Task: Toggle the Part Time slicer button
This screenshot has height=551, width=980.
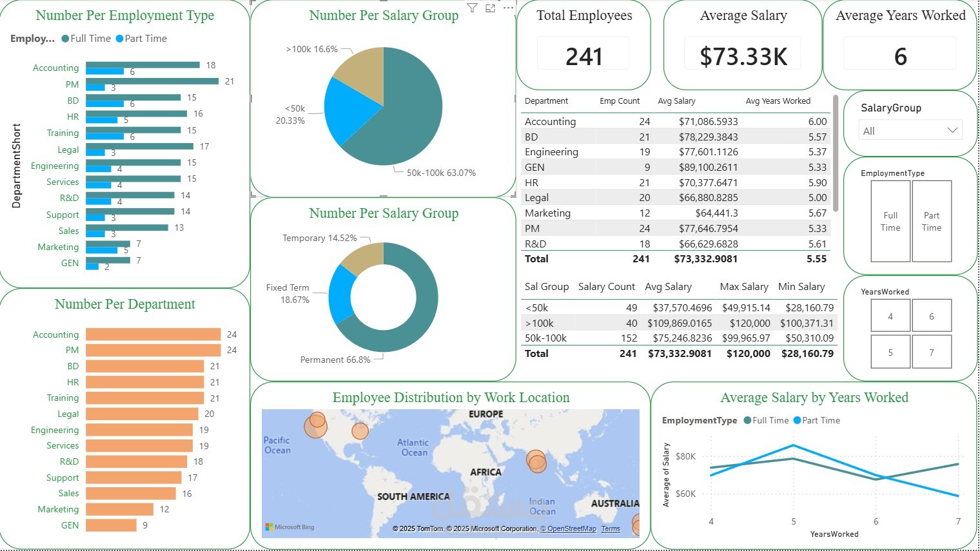Action: [932, 221]
